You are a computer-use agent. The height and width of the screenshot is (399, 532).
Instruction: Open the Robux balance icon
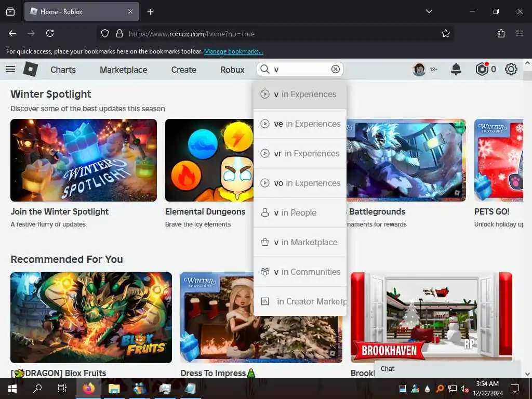point(482,69)
